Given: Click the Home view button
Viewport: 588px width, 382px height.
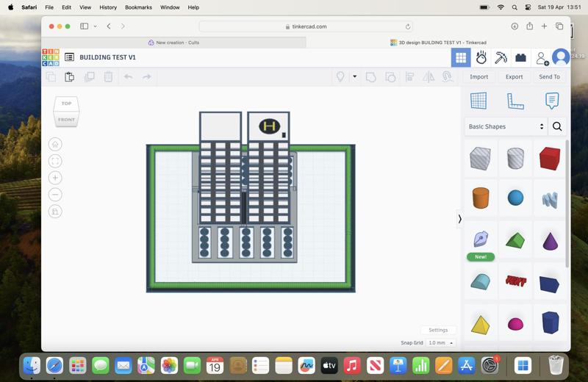Looking at the screenshot, I should coord(55,144).
